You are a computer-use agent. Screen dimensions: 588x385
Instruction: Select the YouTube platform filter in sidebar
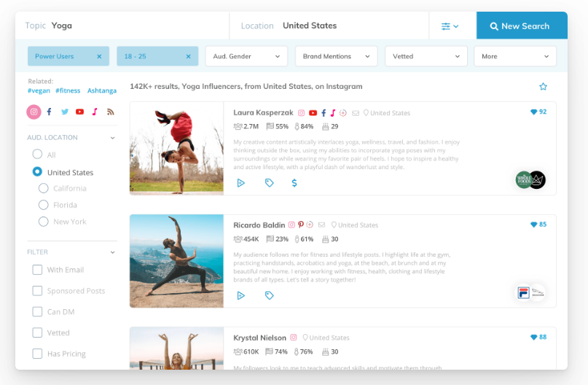(80, 112)
